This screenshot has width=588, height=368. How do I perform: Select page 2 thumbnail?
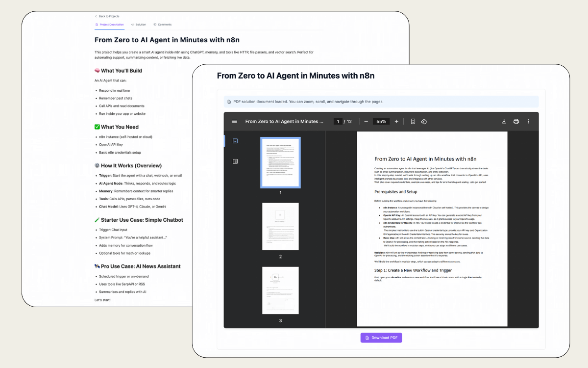tap(280, 227)
